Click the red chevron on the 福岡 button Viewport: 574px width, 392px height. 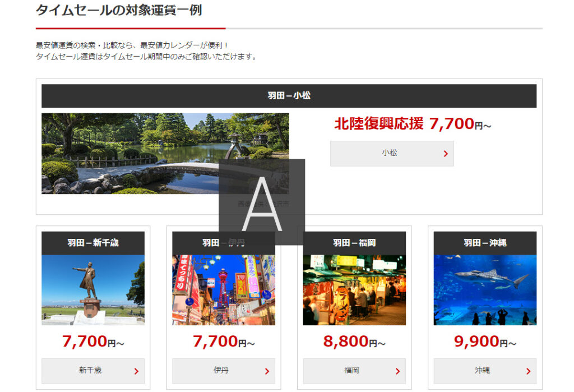click(x=397, y=371)
